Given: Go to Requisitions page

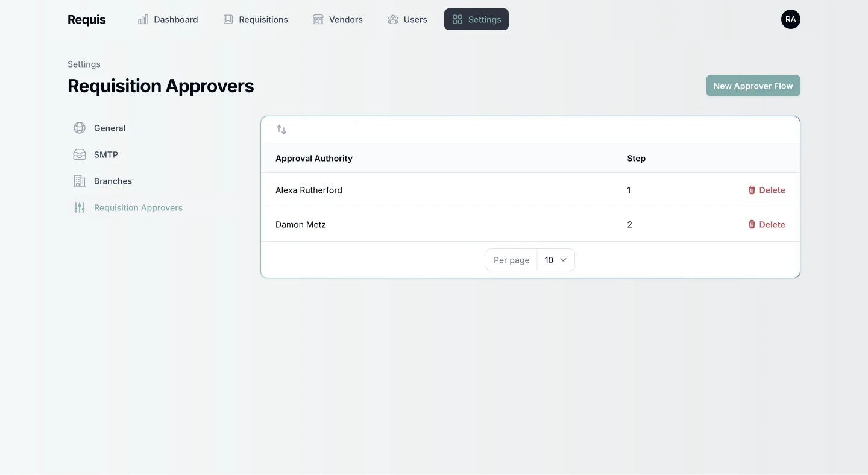Looking at the screenshot, I should tap(256, 19).
